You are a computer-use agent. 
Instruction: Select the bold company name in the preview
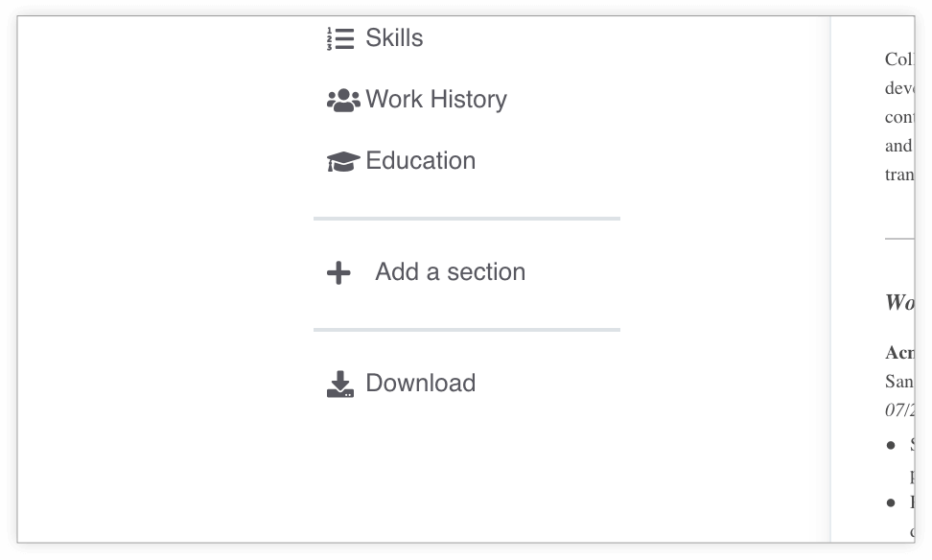coord(899,353)
